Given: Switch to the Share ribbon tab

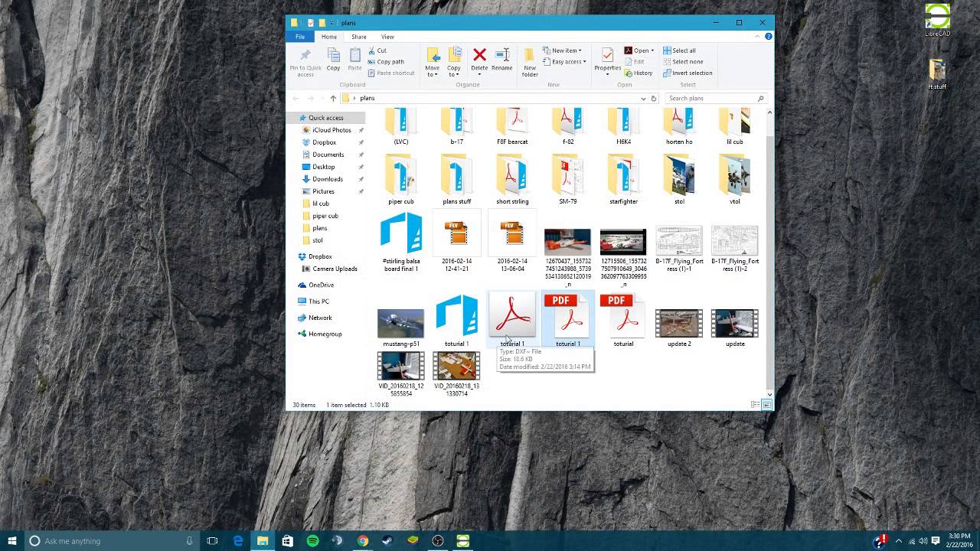Looking at the screenshot, I should pyautogui.click(x=358, y=37).
